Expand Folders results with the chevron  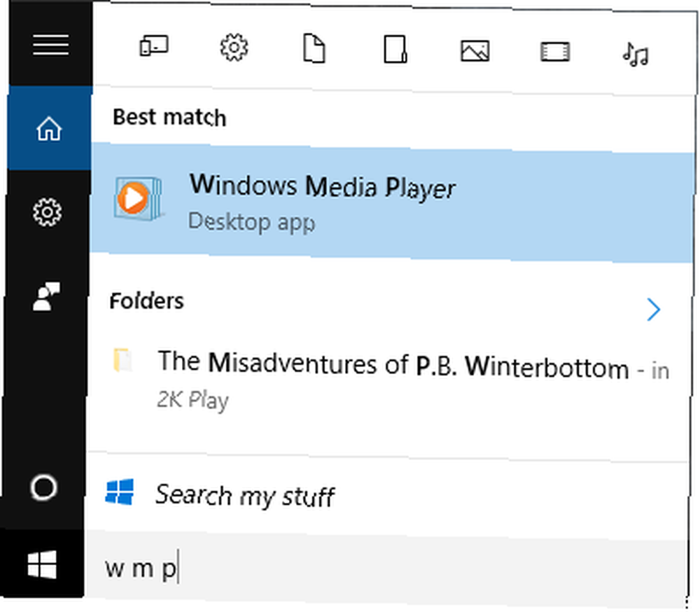point(654,310)
